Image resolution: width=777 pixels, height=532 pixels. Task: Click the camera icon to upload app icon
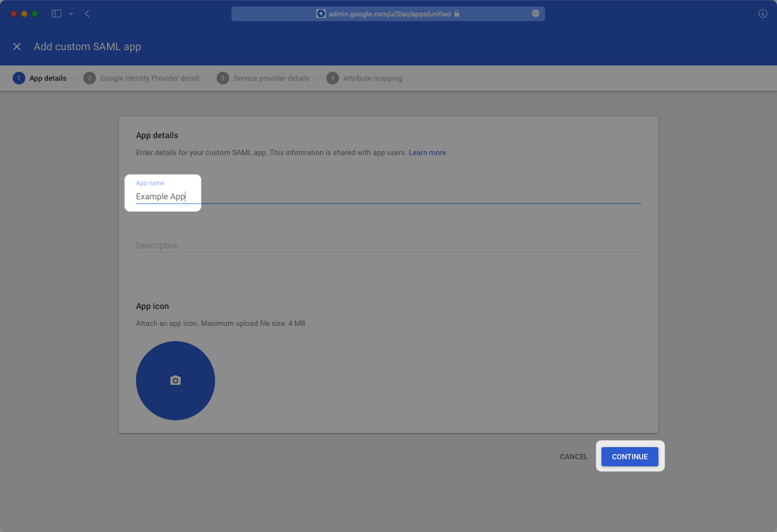click(175, 380)
